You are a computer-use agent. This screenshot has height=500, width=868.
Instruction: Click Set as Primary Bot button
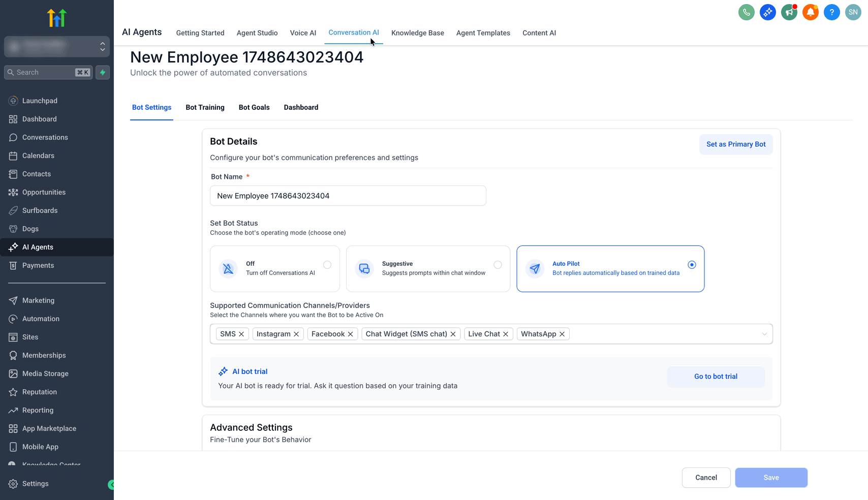[736, 144]
